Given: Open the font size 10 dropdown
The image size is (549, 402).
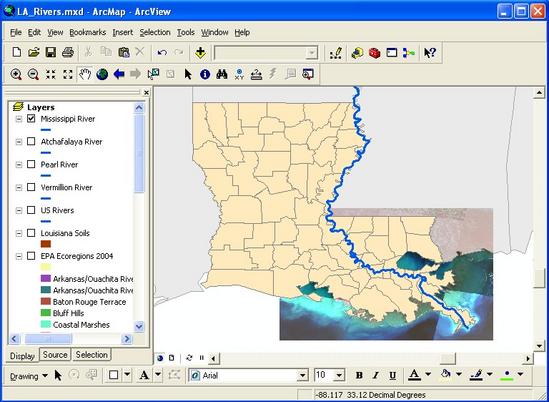Looking at the screenshot, I should tap(339, 376).
